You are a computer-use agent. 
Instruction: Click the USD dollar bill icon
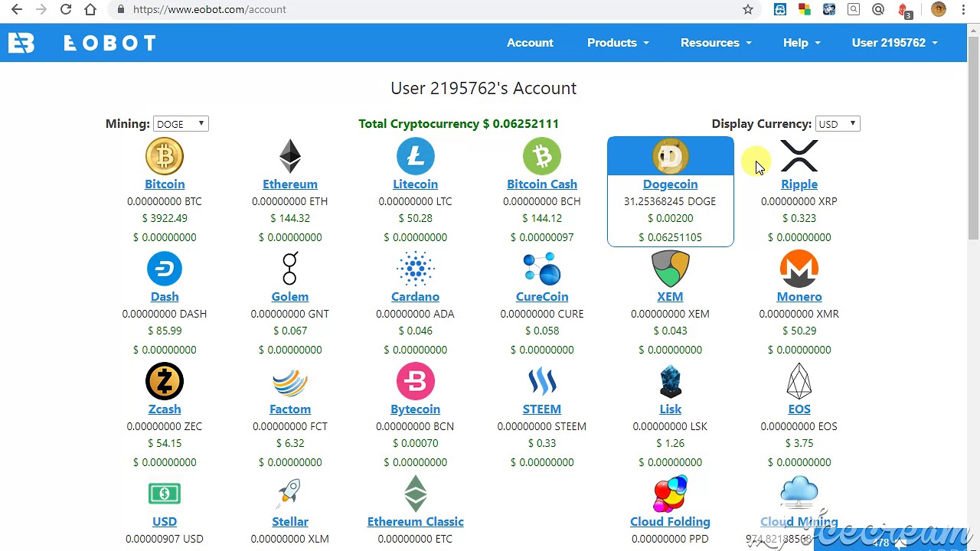[165, 494]
